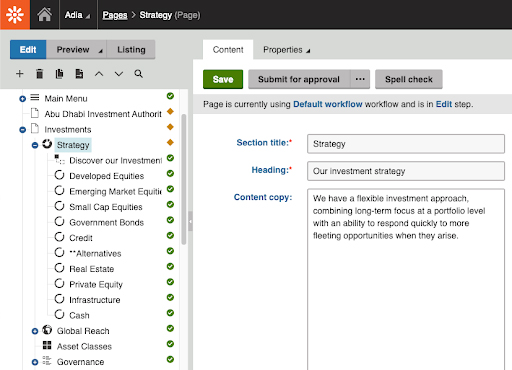The width and height of the screenshot is (512, 370).
Task: Switch to Listing mode
Action: [131, 50]
